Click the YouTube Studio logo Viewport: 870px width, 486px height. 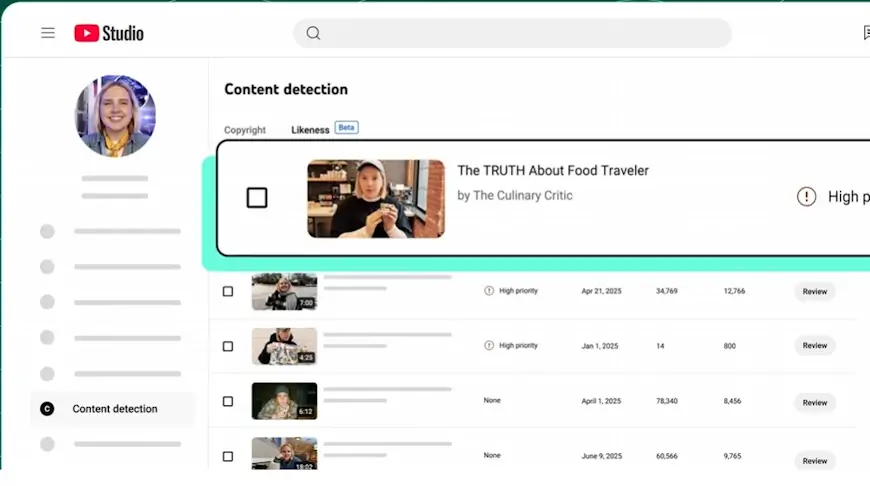(x=109, y=33)
